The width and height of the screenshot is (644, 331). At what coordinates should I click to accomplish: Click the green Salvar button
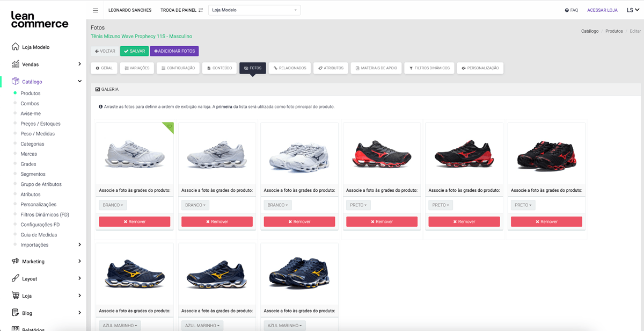pos(134,51)
